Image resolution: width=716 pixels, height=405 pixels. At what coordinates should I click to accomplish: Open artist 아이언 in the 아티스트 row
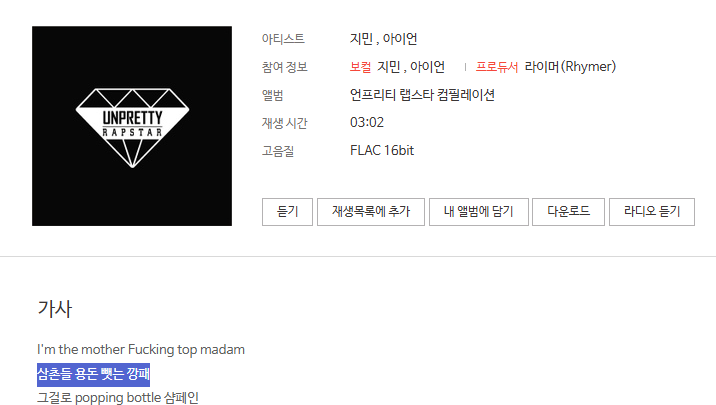coord(400,39)
